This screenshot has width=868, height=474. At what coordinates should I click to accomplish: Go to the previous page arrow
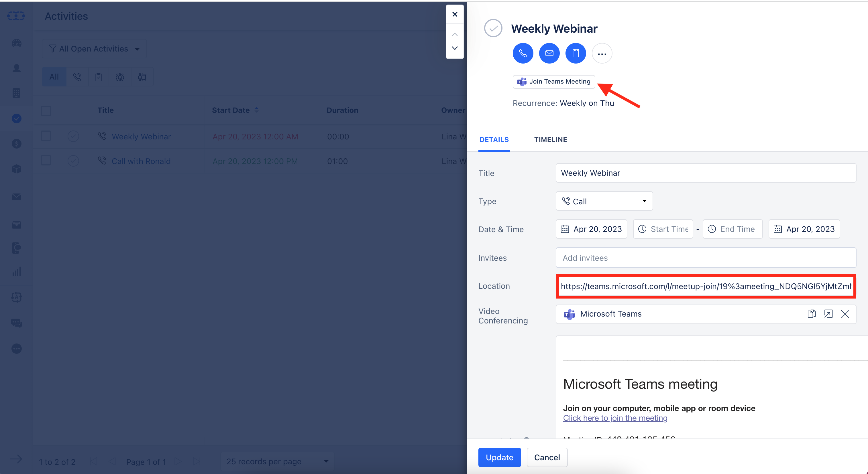coord(112,461)
